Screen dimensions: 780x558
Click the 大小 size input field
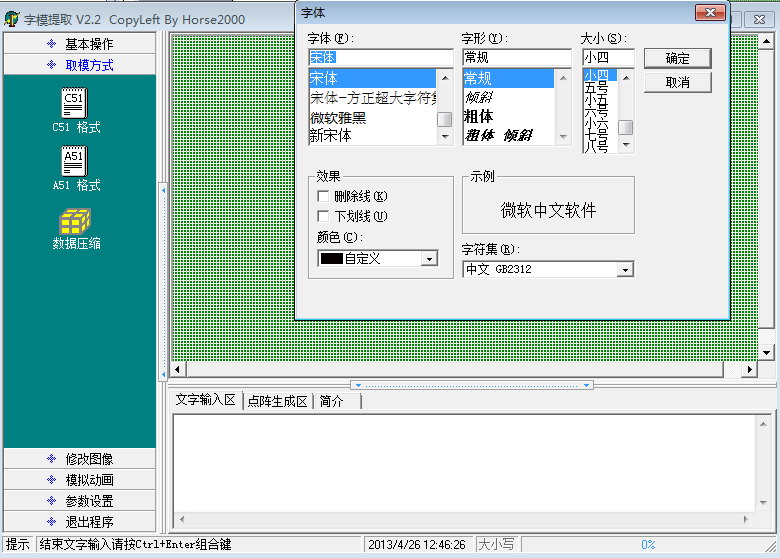(608, 58)
